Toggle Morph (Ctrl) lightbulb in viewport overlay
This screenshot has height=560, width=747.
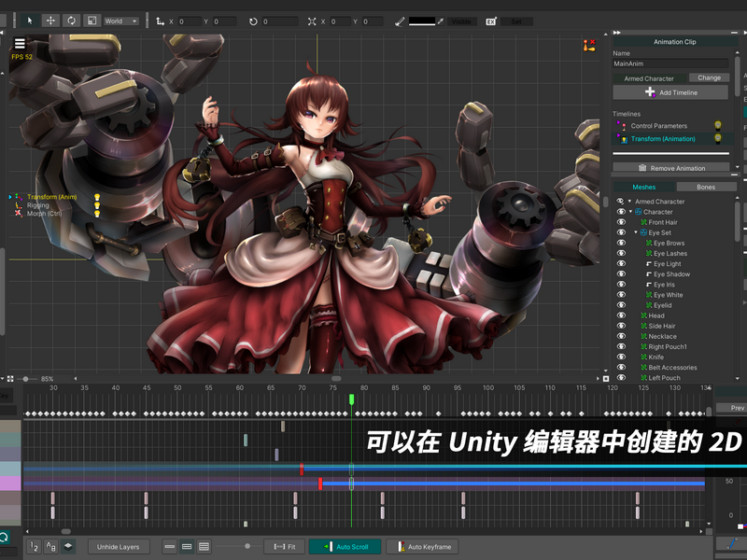tap(97, 214)
